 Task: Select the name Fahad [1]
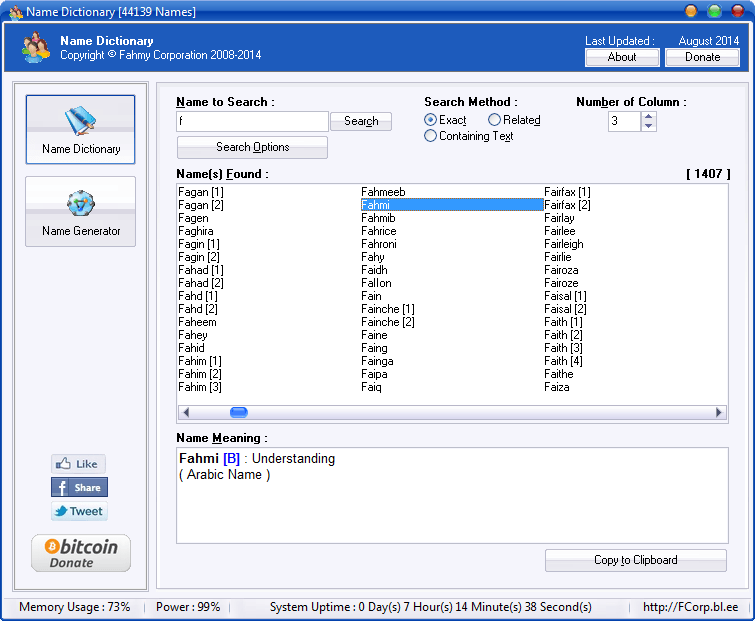pos(201,270)
